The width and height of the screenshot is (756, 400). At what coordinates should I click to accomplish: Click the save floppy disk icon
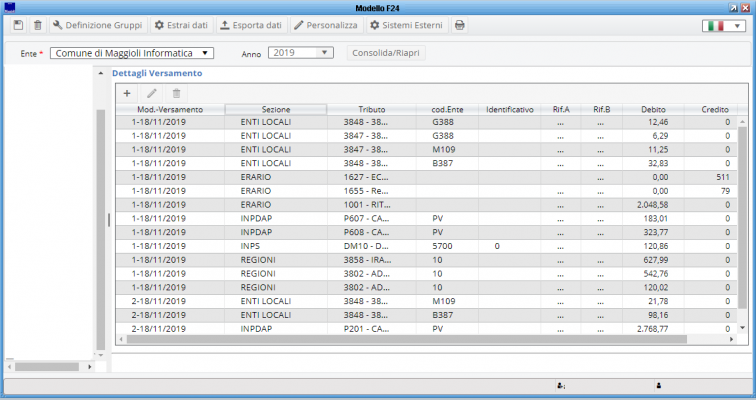[18, 24]
